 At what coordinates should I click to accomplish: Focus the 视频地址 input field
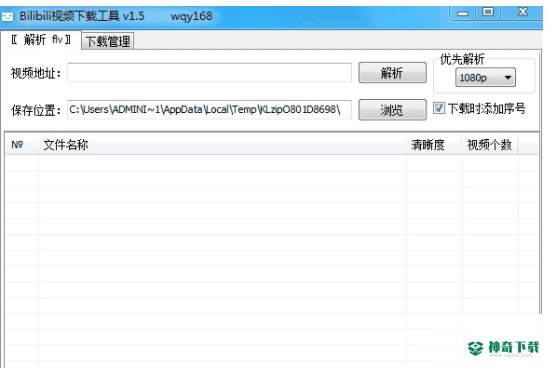(x=209, y=73)
